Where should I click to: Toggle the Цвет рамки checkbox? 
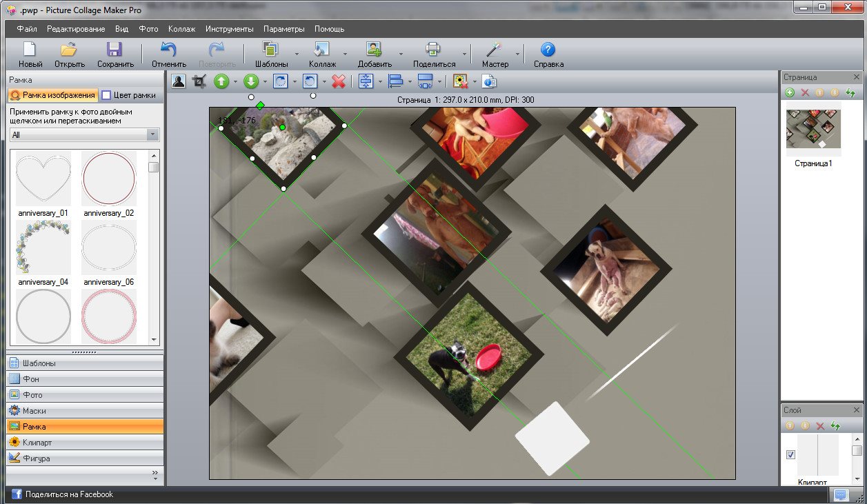[107, 95]
